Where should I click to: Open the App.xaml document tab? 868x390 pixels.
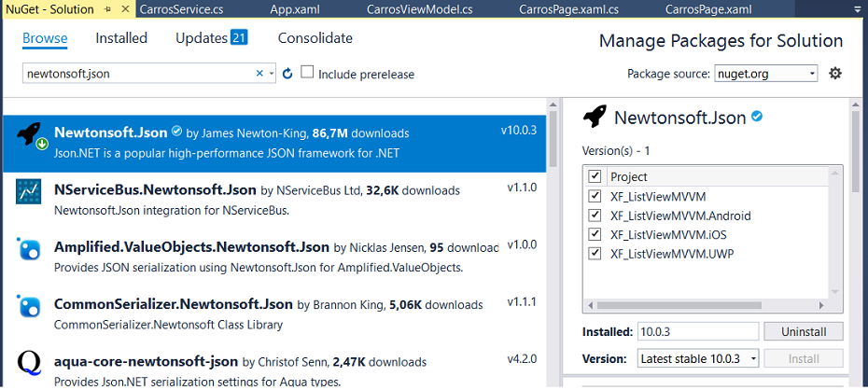[295, 9]
